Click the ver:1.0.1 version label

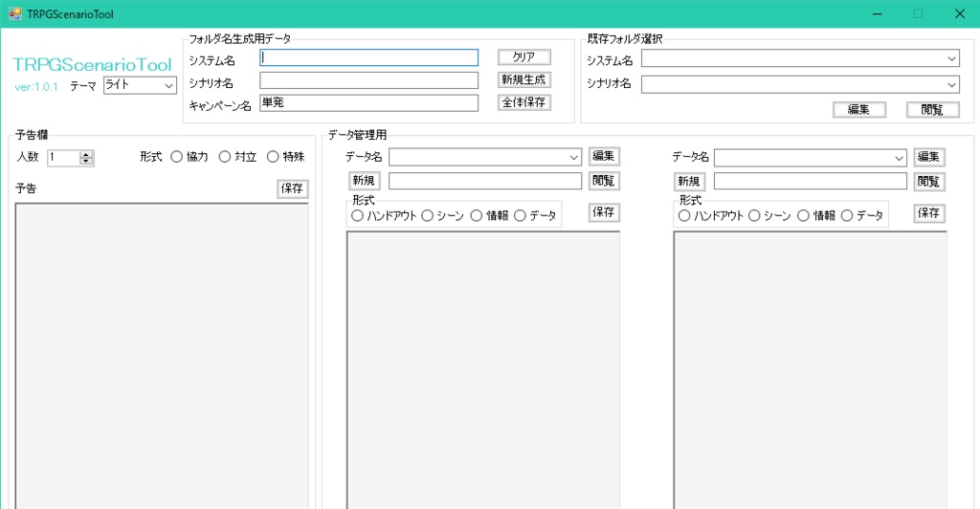click(36, 87)
